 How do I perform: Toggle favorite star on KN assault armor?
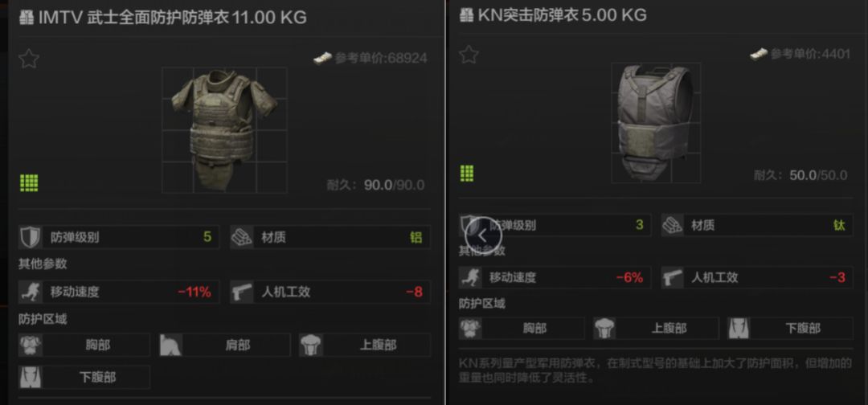pos(469,54)
